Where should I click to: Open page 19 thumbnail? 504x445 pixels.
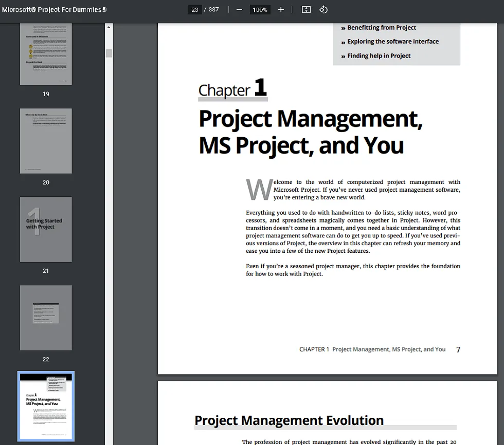point(46,54)
